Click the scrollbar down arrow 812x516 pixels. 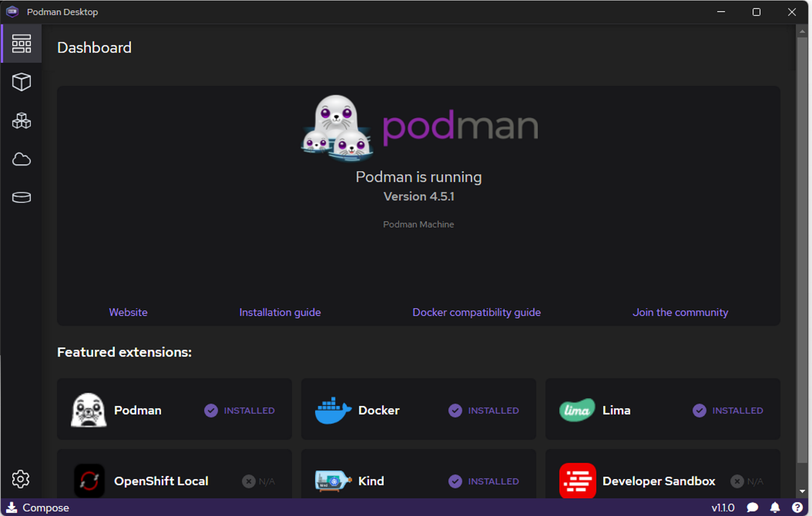point(802,491)
